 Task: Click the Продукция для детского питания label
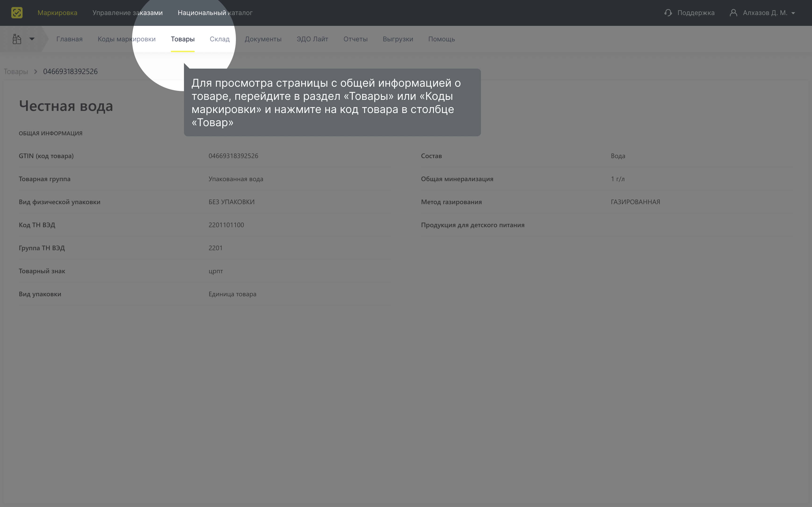[473, 225]
